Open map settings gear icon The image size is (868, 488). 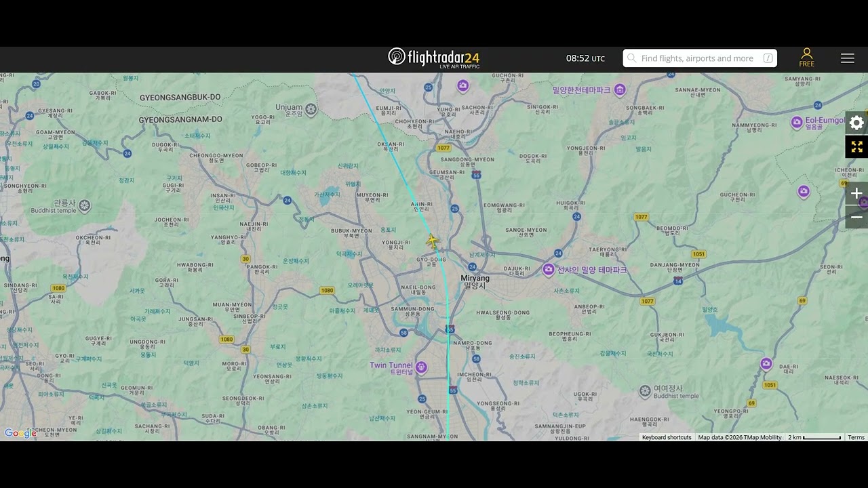856,123
